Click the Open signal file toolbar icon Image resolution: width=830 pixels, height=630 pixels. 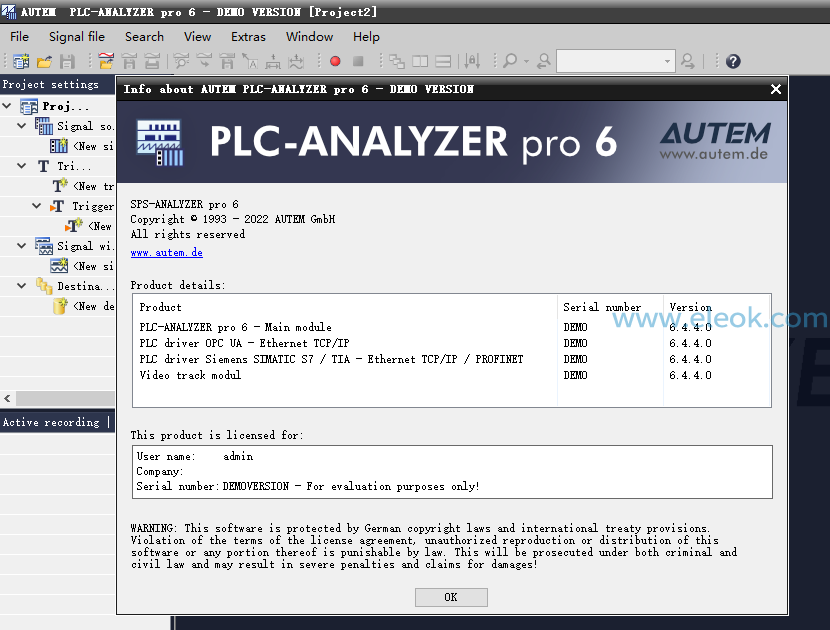(106, 61)
